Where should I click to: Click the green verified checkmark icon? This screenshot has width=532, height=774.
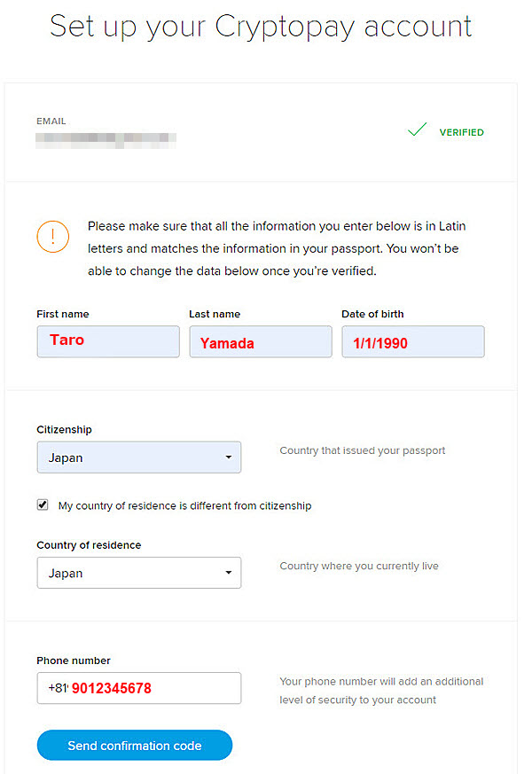click(417, 129)
